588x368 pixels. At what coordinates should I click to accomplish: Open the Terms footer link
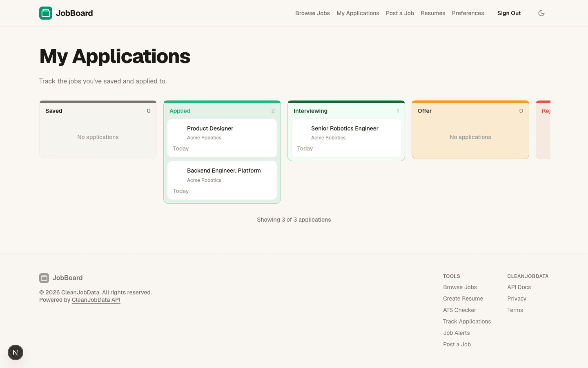515,310
